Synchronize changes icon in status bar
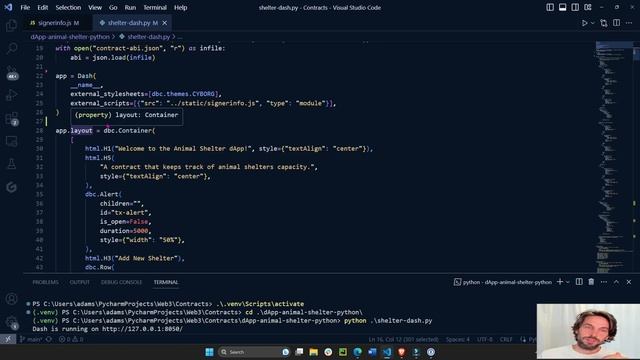 (49, 339)
